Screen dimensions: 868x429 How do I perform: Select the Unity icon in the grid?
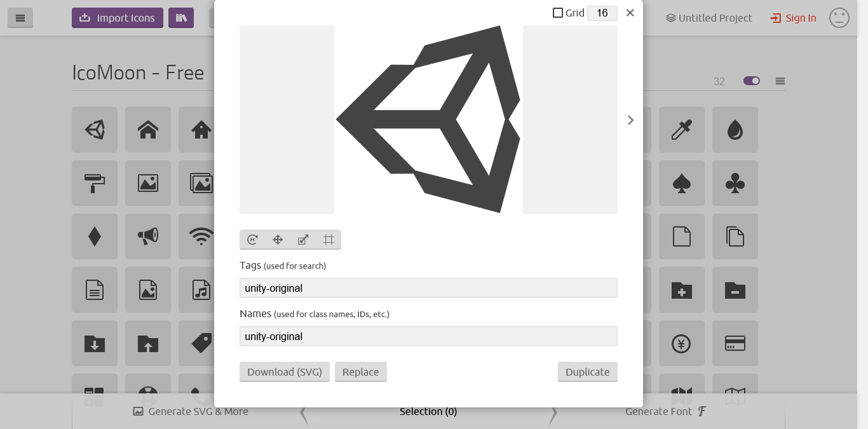click(x=95, y=130)
